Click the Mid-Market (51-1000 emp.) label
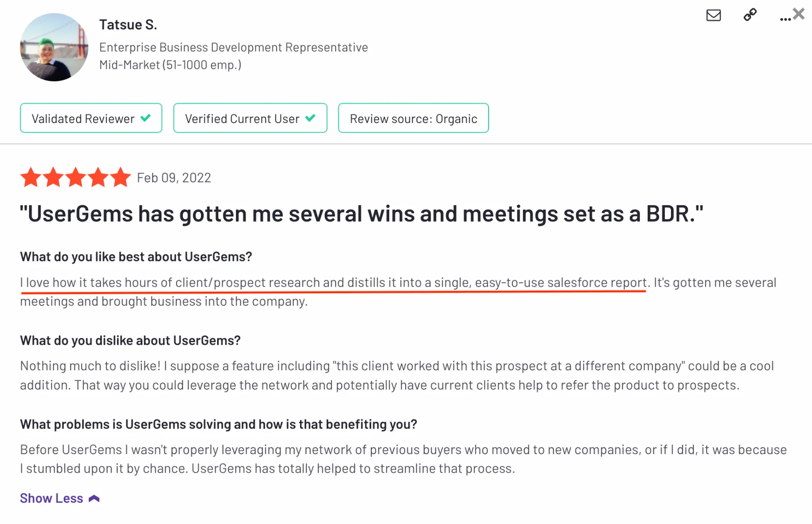 pyautogui.click(x=170, y=65)
